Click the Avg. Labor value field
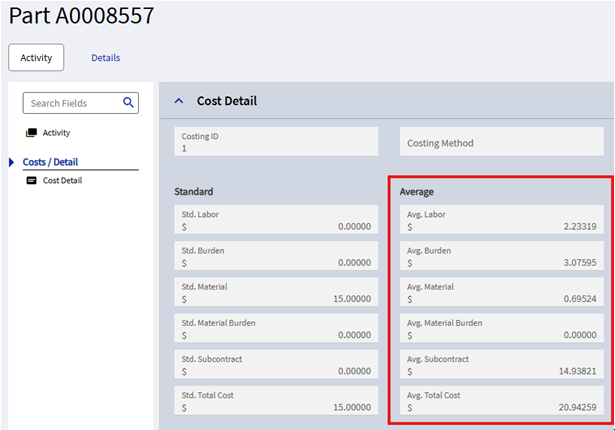The image size is (615, 430). coord(501,220)
